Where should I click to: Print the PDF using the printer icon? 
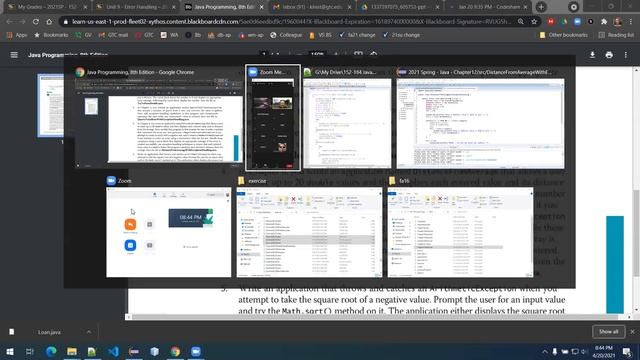point(609,55)
